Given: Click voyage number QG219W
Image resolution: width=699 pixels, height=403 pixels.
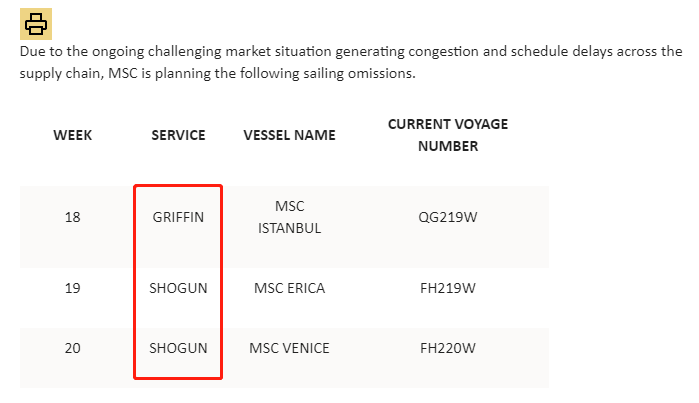Looking at the screenshot, I should coord(447,217).
